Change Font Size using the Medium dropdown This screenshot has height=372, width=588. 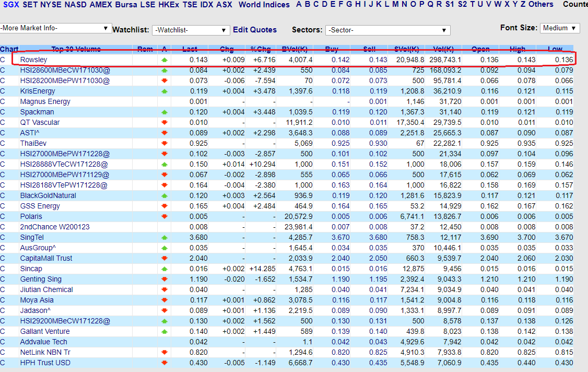click(559, 28)
